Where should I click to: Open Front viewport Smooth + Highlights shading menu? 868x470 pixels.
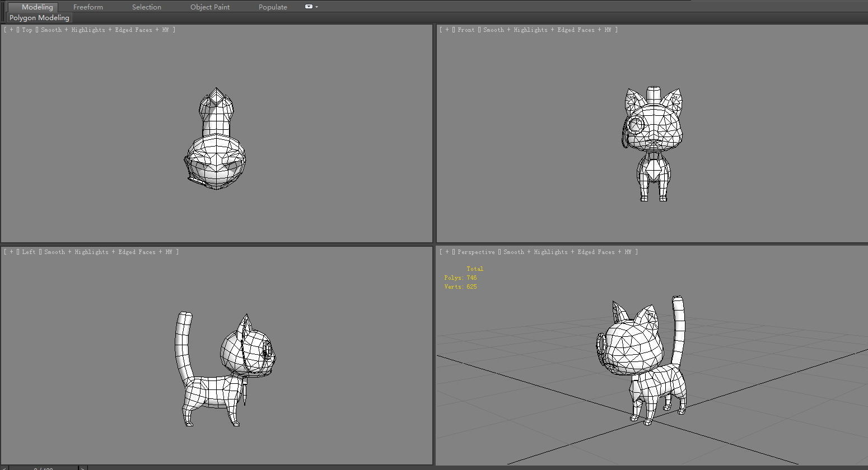pos(547,30)
